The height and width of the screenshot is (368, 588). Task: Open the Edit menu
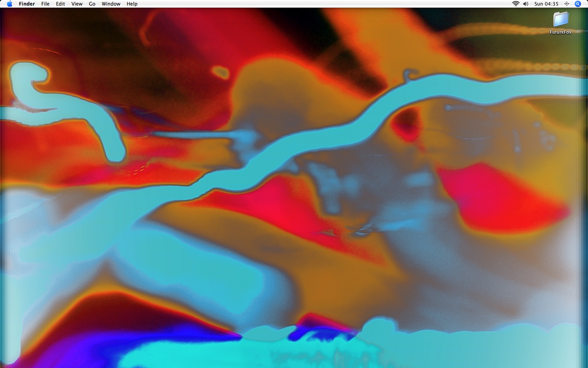61,4
